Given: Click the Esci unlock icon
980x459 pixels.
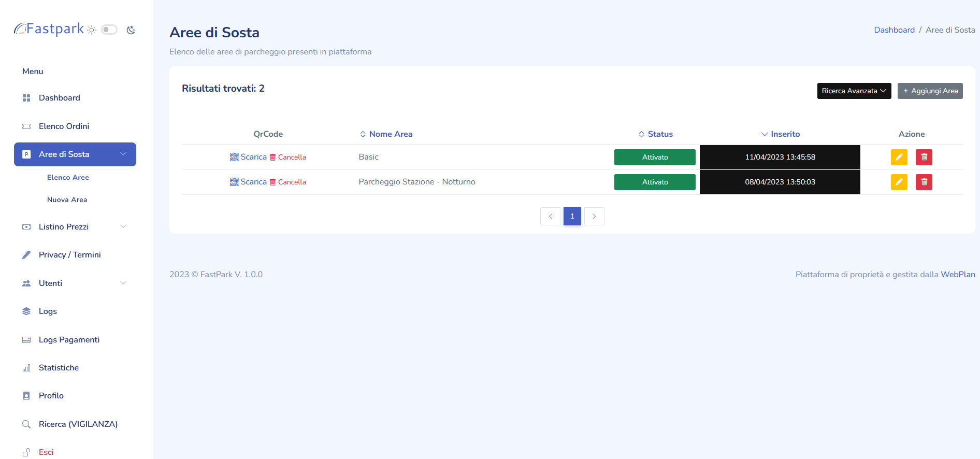Looking at the screenshot, I should [x=26, y=452].
